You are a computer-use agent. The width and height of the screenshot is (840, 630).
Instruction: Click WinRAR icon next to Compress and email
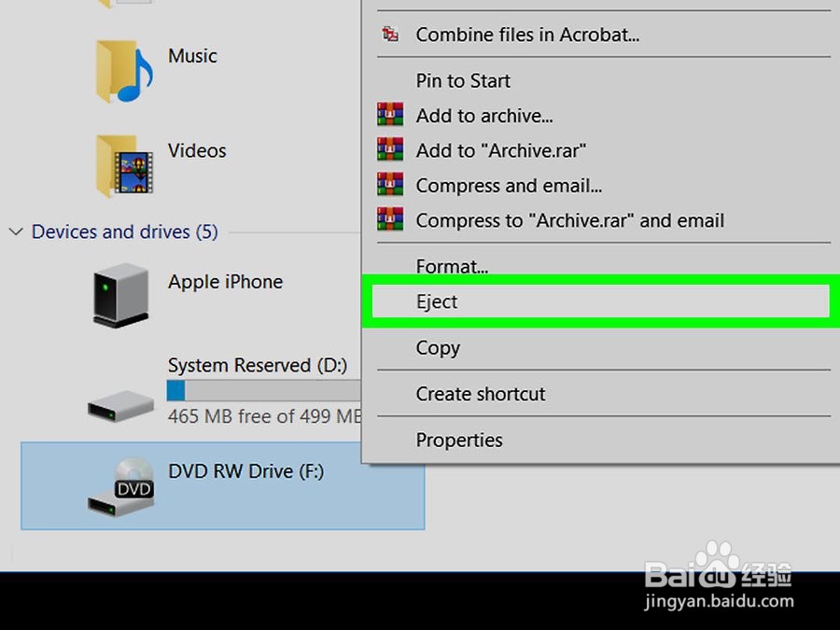(x=390, y=184)
